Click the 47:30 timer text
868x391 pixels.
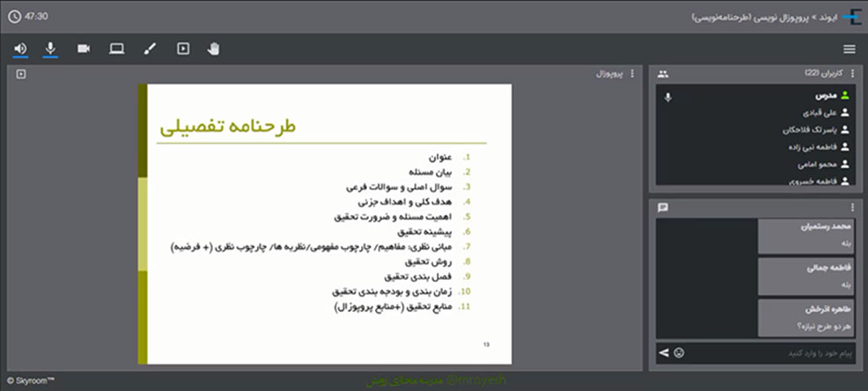36,16
